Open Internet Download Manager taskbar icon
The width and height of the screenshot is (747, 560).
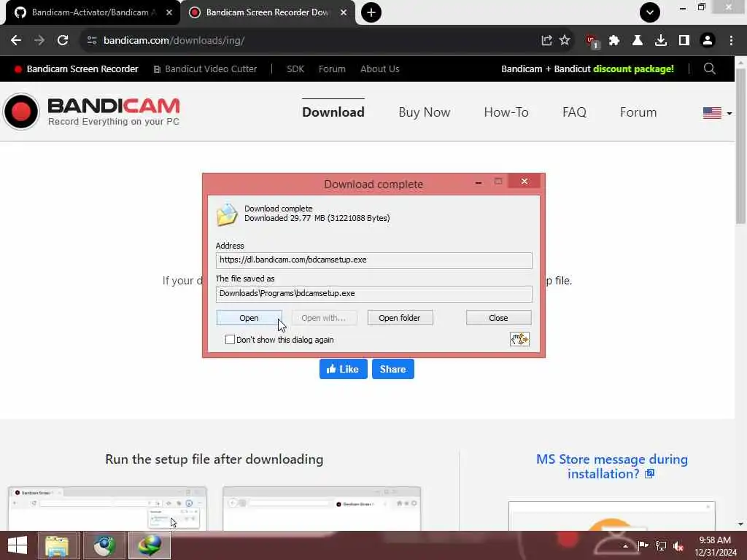pos(150,545)
